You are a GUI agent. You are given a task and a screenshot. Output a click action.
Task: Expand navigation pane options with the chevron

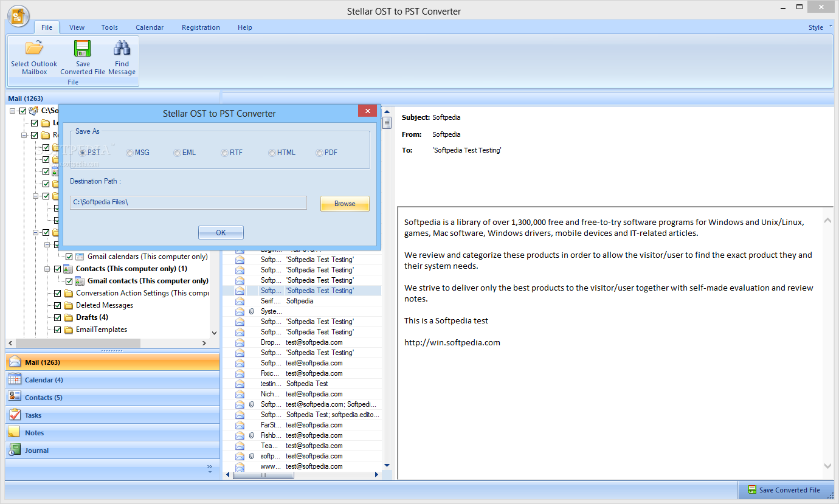click(210, 468)
